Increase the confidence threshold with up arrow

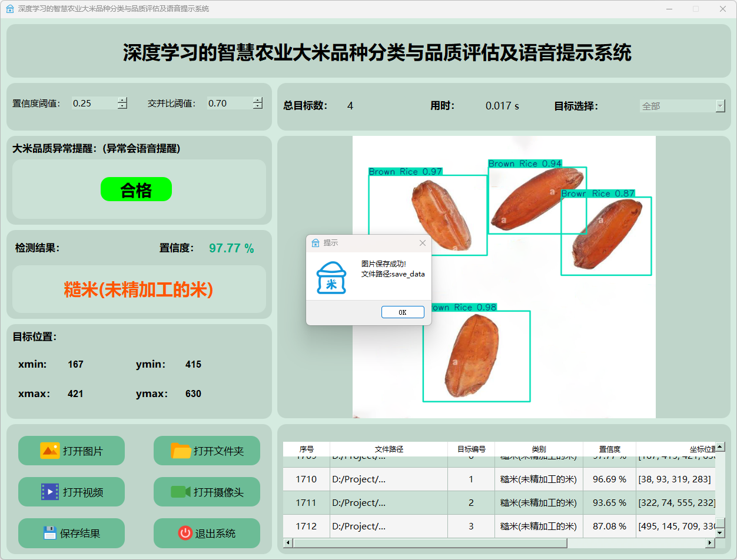coord(122,100)
